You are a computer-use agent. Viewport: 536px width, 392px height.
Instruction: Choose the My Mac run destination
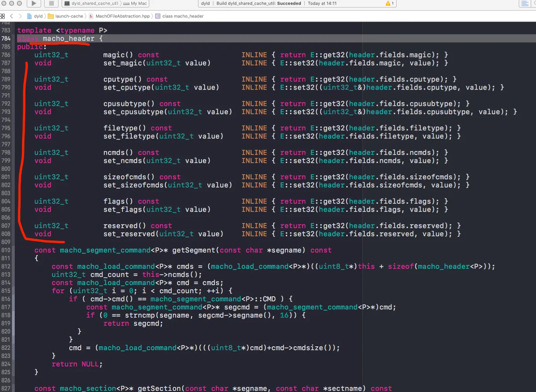click(x=135, y=3)
